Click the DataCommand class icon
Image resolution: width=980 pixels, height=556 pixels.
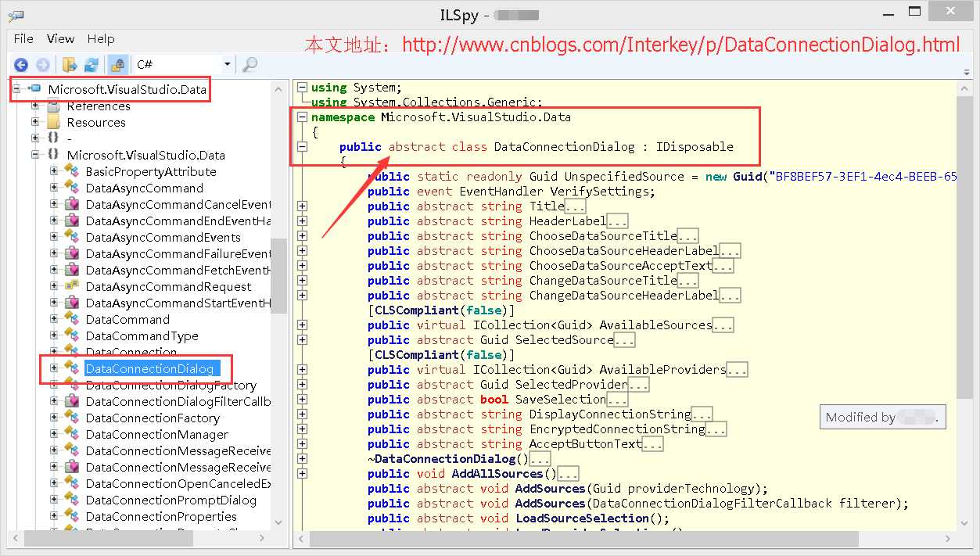[x=72, y=319]
